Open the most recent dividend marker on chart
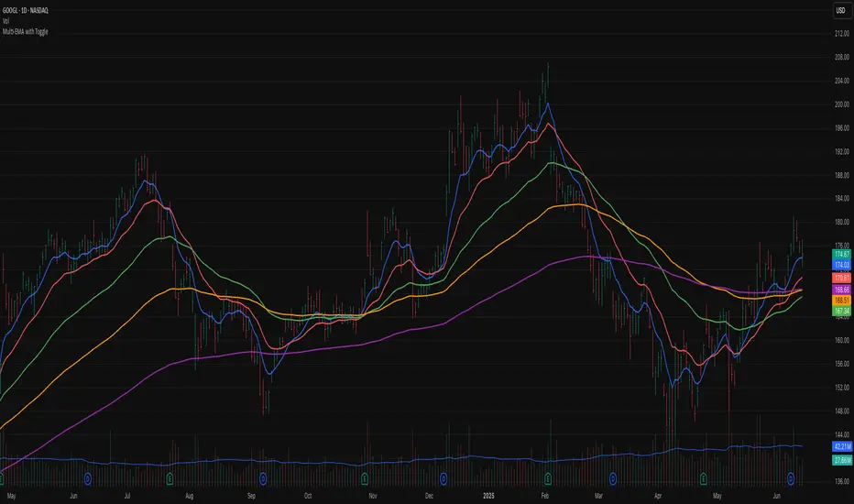This screenshot has width=854, height=504. [x=791, y=479]
